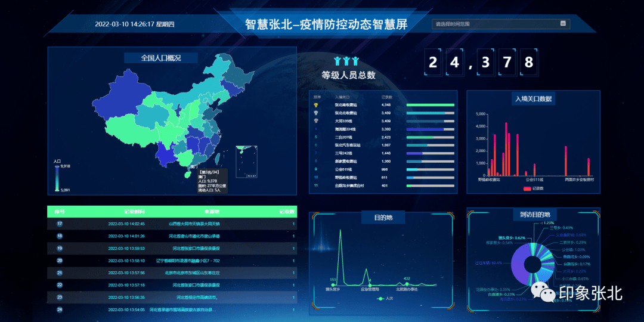Select Hainan island on the China map
This screenshot has width=644, height=322.
[188, 174]
